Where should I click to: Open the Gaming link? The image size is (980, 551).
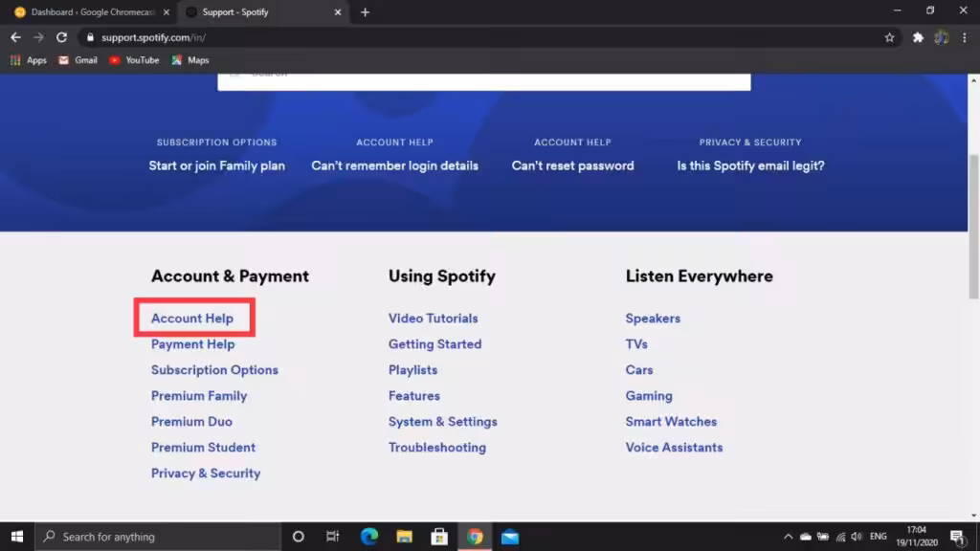649,395
